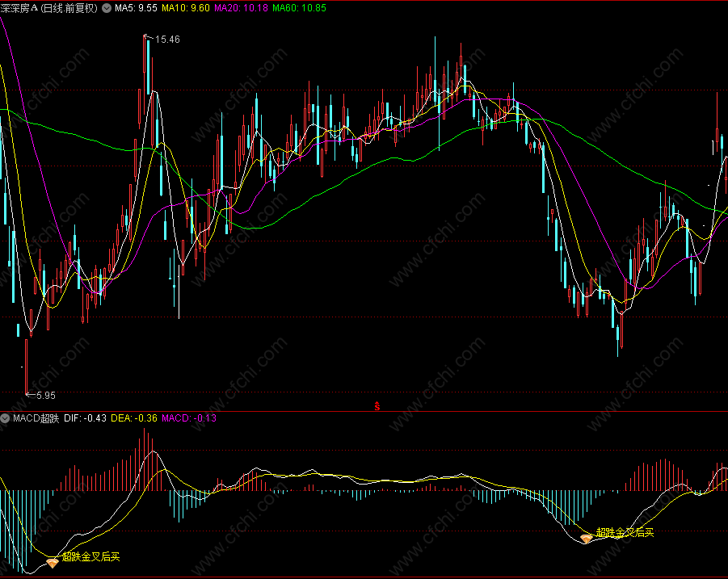
Task: Click the right 超跌金叉后买 text label
Action: [x=625, y=532]
